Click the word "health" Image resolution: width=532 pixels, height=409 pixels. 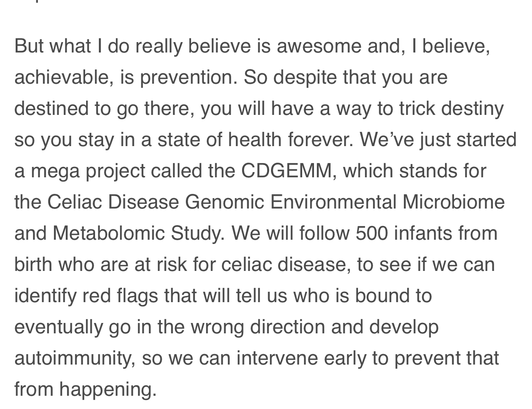[x=255, y=139]
